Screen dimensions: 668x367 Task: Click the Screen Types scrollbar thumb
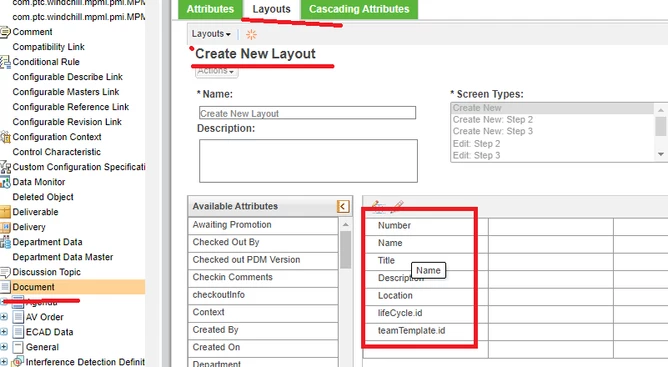click(x=661, y=126)
